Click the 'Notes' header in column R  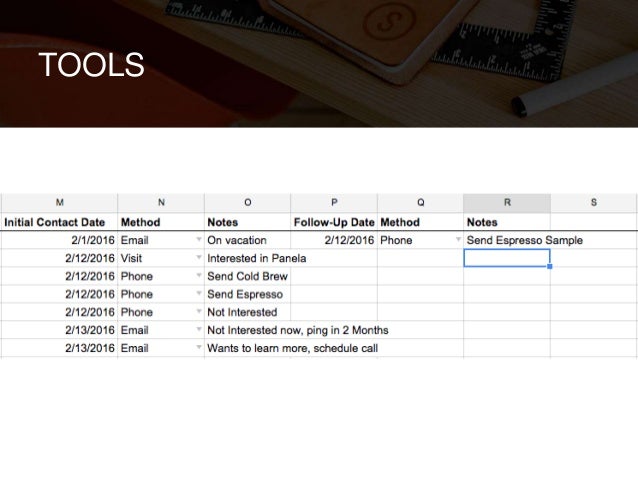tap(507, 222)
